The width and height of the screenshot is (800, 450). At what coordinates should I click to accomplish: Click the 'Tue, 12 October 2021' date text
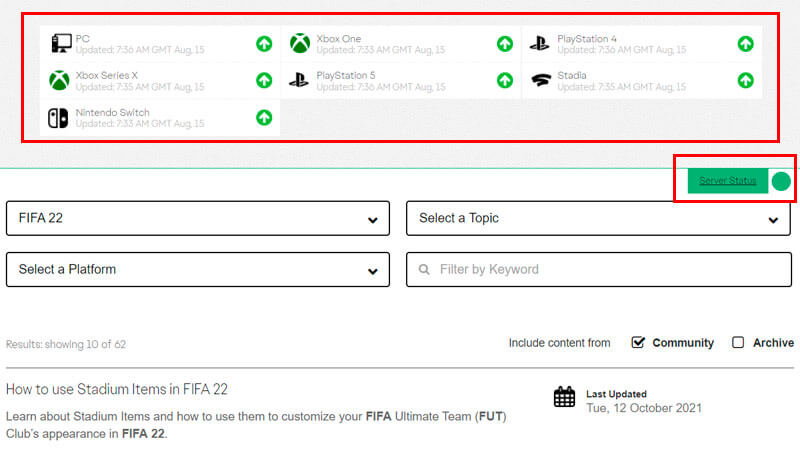click(x=644, y=408)
